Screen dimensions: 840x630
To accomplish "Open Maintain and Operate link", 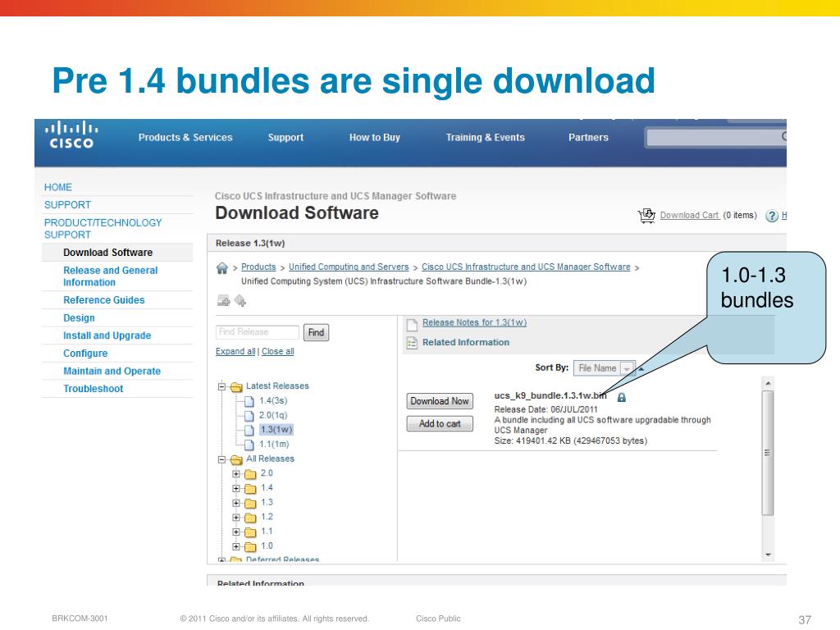I will 112,371.
